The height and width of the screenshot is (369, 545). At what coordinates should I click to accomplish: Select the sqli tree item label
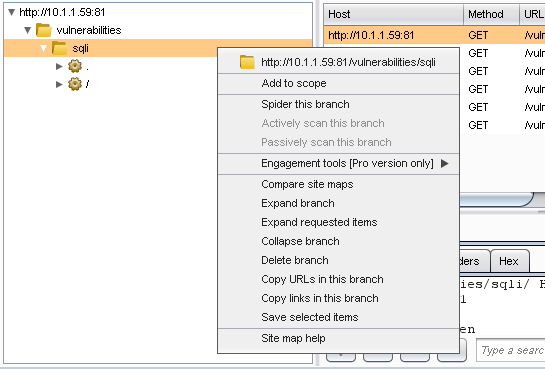[x=80, y=48]
